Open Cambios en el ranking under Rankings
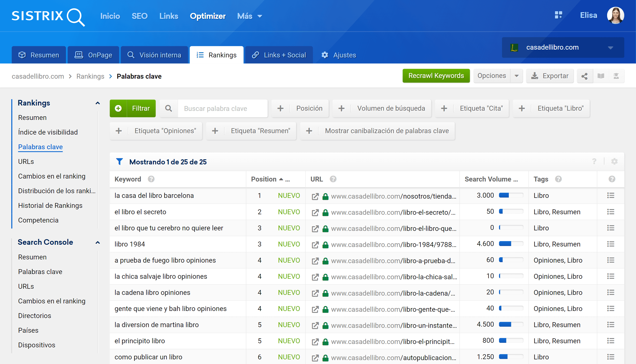Viewport: 636px width, 364px height. (52, 176)
